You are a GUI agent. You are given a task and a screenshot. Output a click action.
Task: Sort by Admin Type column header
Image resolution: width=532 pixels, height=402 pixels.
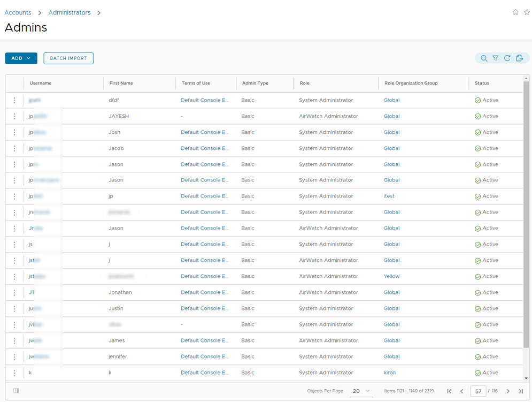[255, 83]
